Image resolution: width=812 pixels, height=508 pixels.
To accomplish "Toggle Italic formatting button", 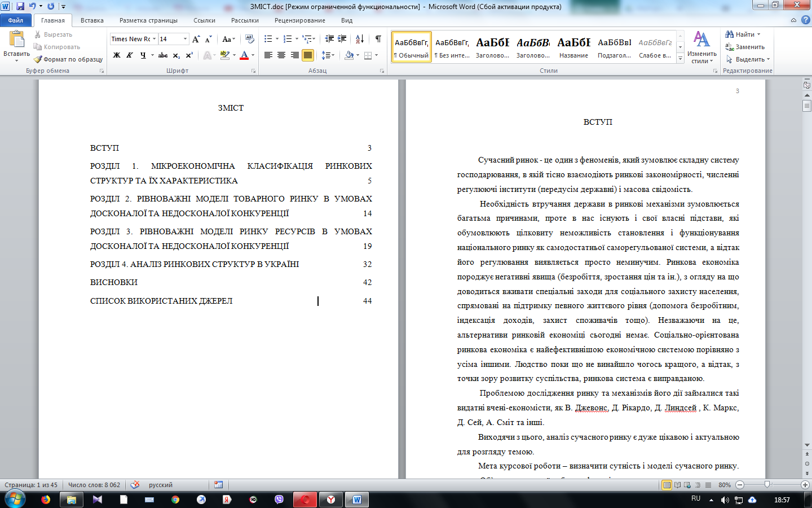I will (x=130, y=55).
